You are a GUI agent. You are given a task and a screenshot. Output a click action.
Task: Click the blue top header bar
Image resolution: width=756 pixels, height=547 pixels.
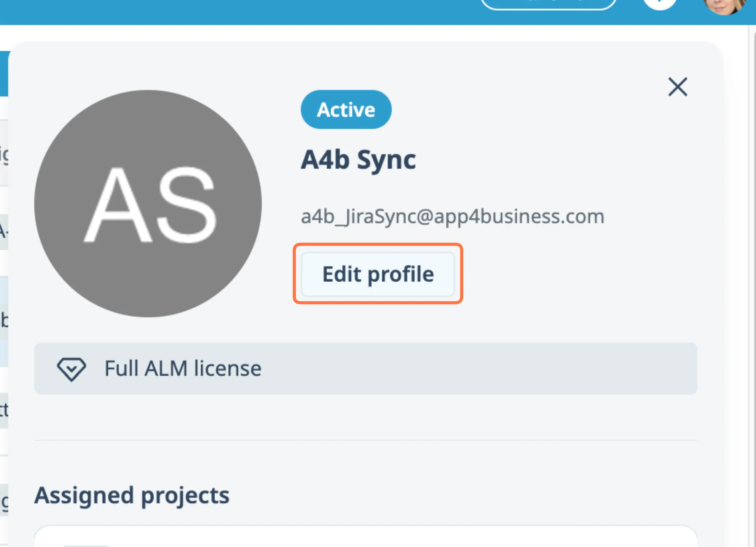pyautogui.click(x=233, y=12)
